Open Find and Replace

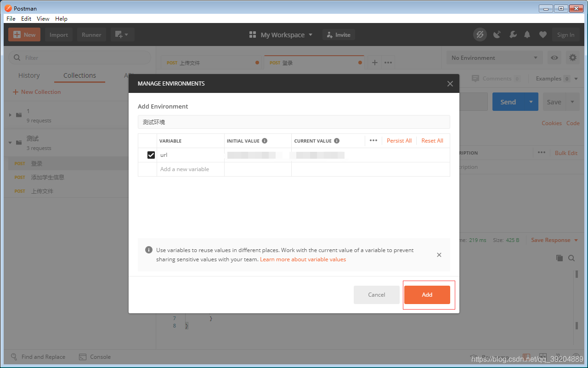point(38,357)
